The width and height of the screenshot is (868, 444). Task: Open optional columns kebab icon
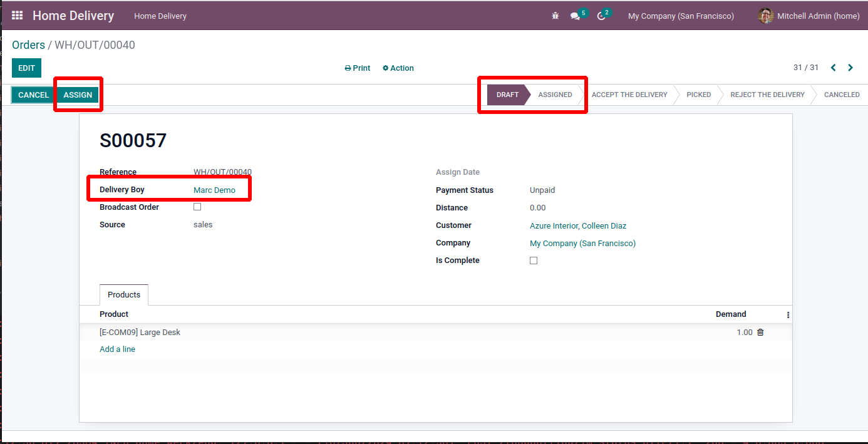pyautogui.click(x=788, y=315)
